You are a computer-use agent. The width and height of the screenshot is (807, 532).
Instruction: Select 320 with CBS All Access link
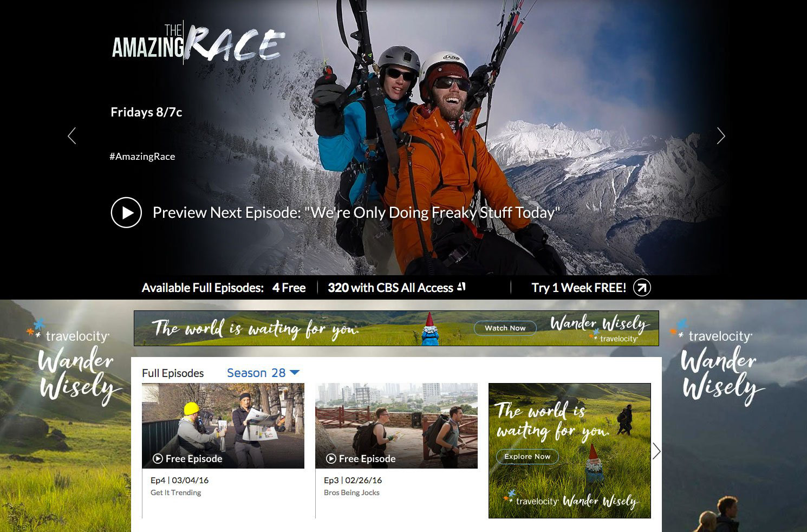click(391, 288)
